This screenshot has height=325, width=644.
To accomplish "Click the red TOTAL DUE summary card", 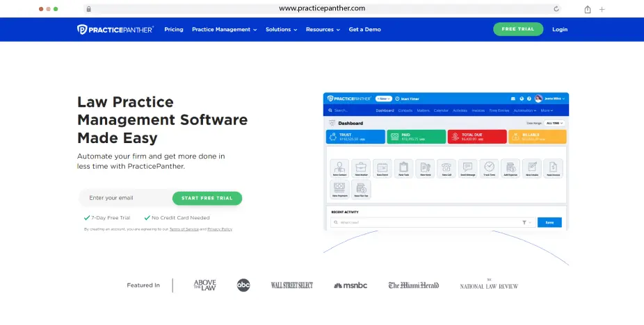I will [x=477, y=137].
